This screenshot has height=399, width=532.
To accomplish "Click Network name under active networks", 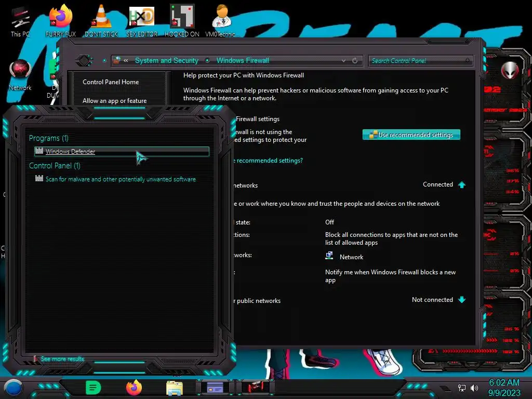I will click(352, 257).
